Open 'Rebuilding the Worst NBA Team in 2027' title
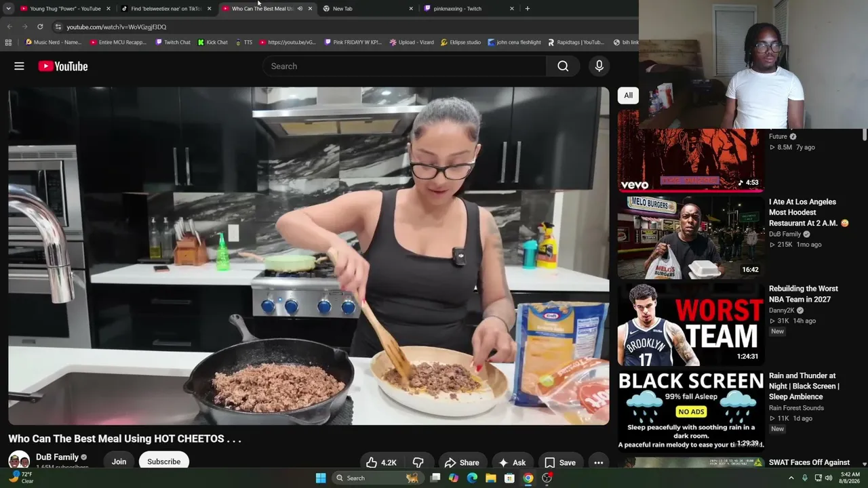Image resolution: width=868 pixels, height=488 pixels. pyautogui.click(x=804, y=294)
